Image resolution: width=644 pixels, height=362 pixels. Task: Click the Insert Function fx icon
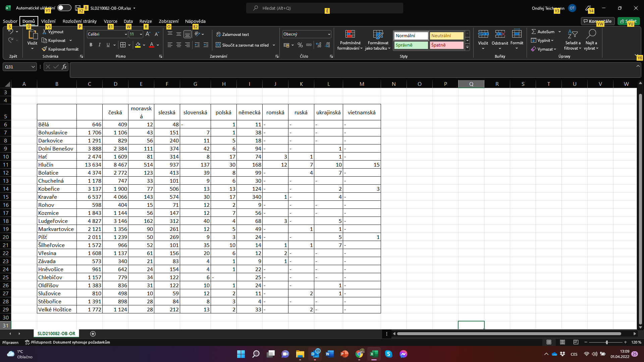coord(64,67)
